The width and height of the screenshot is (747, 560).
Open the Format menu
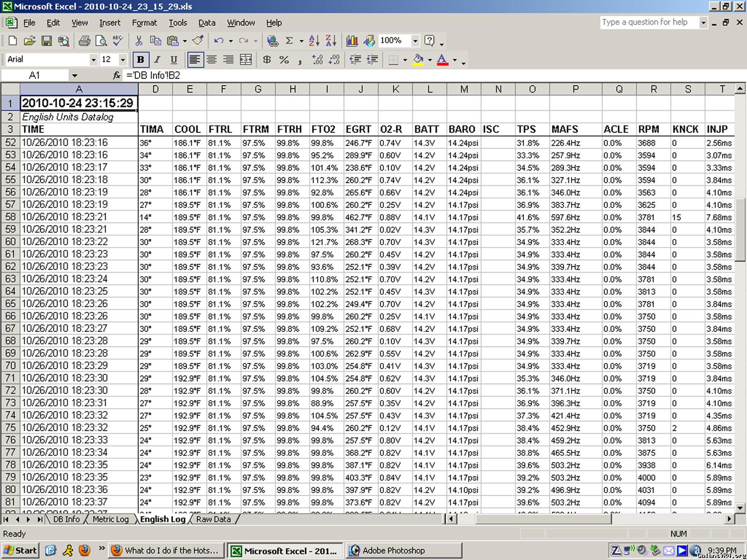click(144, 23)
